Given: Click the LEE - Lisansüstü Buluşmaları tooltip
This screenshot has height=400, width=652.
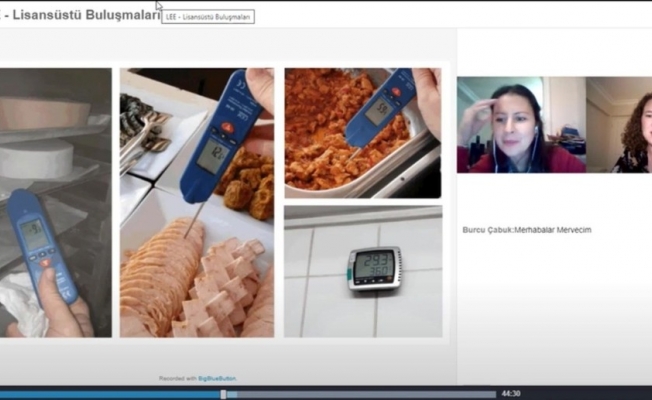Looking at the screenshot, I should pos(208,17).
